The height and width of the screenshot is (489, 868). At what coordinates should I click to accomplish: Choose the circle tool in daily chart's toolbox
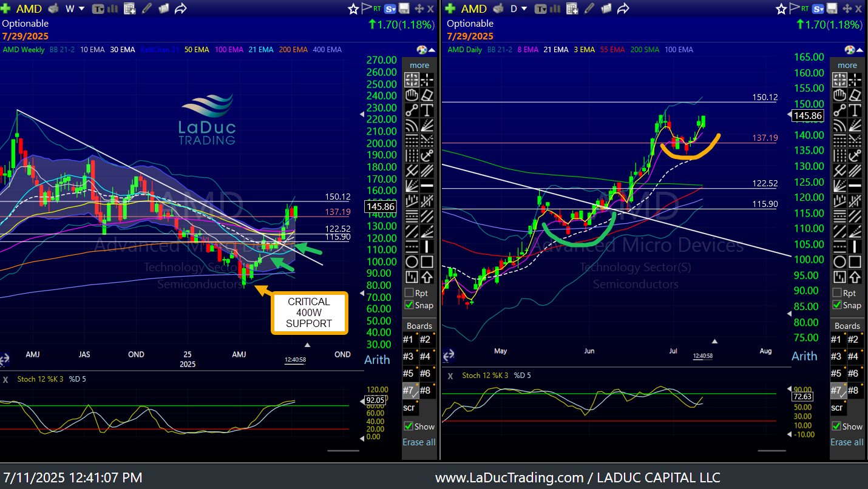(839, 262)
